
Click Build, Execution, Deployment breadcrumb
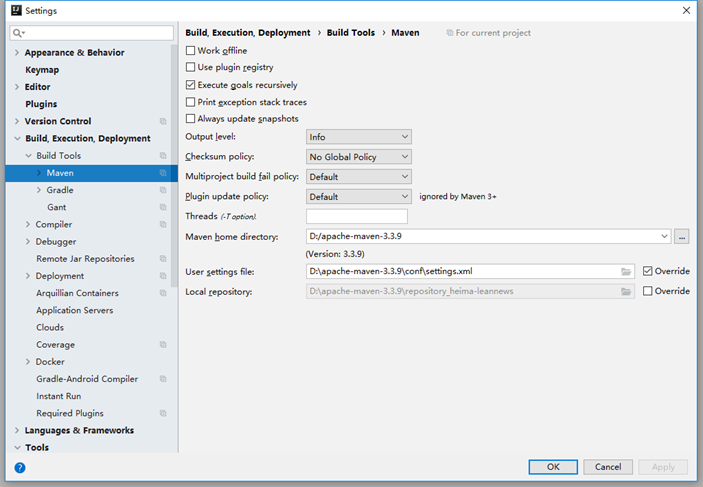pyautogui.click(x=247, y=33)
